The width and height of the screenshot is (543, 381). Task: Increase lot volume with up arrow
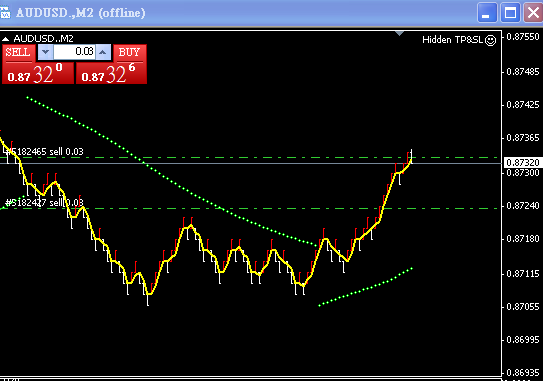coord(103,52)
